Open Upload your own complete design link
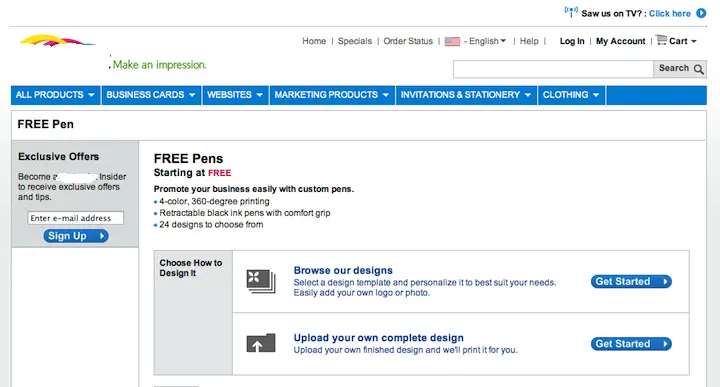Image resolution: width=720 pixels, height=387 pixels. click(x=378, y=338)
